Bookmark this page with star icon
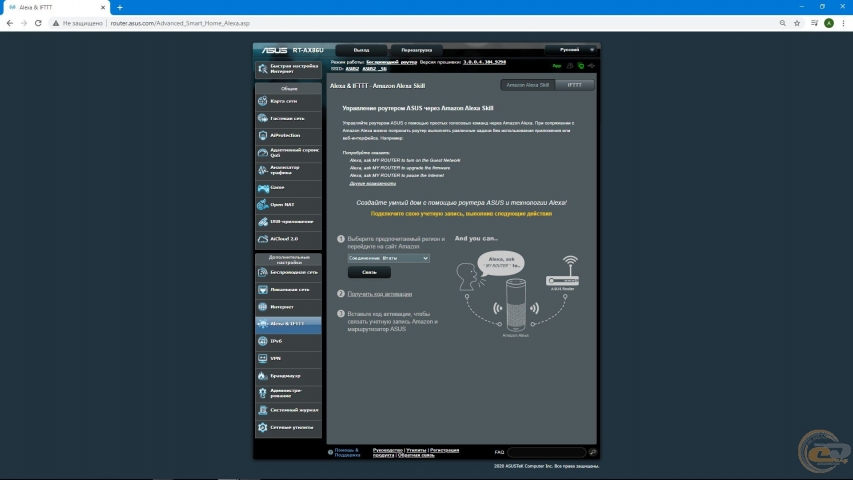This screenshot has height=480, width=853. tap(797, 23)
